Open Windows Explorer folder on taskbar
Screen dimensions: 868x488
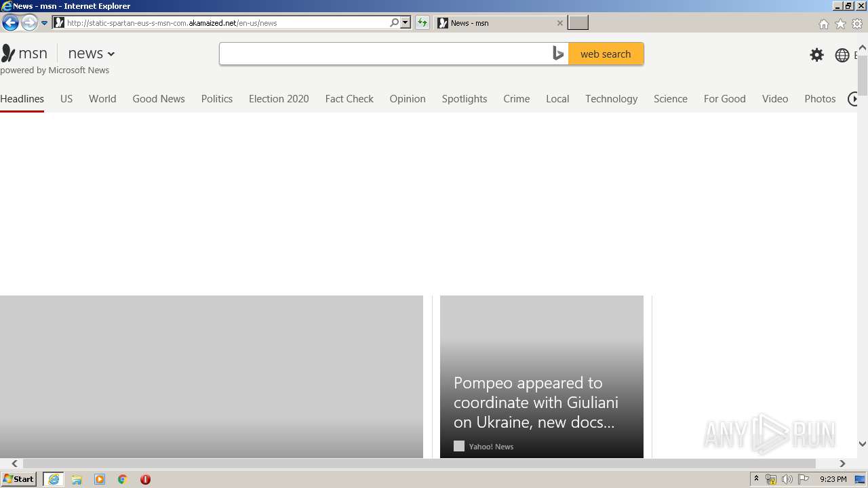[77, 479]
